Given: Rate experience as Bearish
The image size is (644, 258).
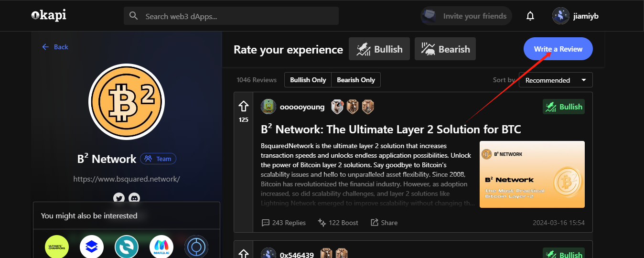Looking at the screenshot, I should pyautogui.click(x=445, y=49).
